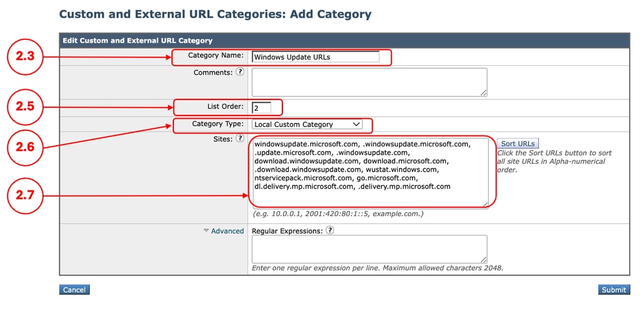Click the Sort URLs button
This screenshot has height=311, width=644.
coord(518,143)
